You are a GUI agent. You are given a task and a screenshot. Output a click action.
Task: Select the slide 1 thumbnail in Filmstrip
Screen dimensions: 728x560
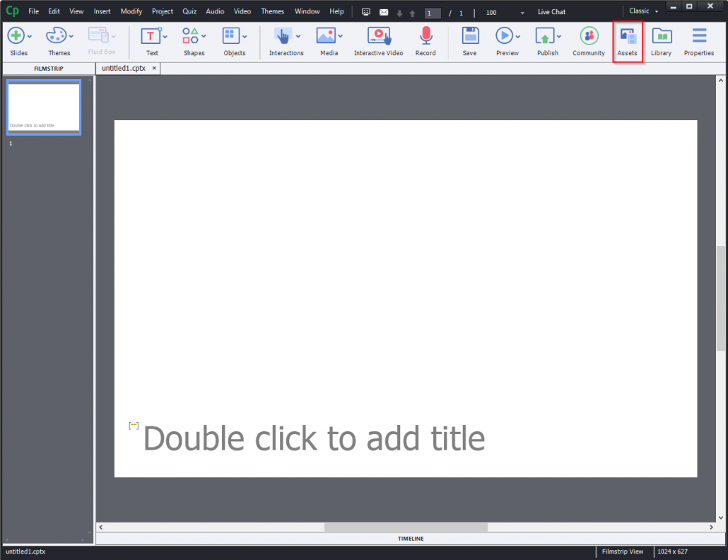point(43,107)
